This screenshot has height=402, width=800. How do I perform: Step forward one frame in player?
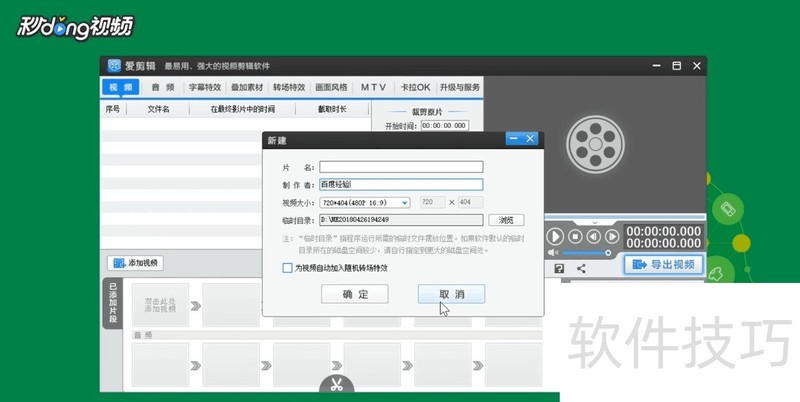611,237
